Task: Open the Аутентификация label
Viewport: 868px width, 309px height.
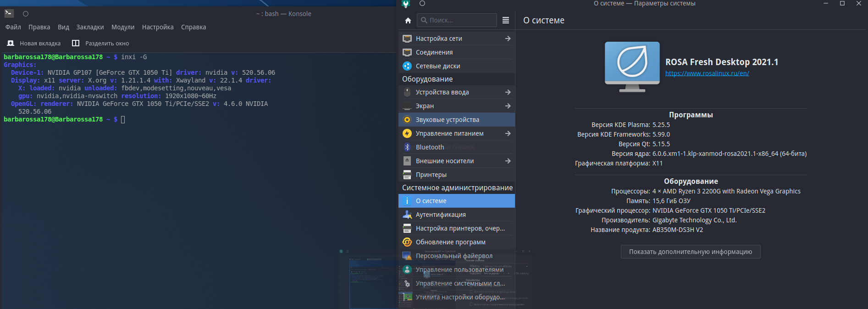Action: tap(441, 215)
